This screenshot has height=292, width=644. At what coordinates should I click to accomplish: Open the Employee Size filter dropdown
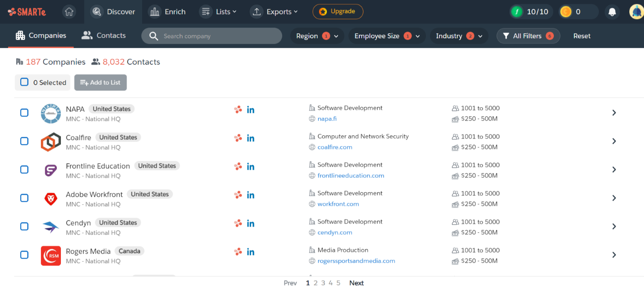pos(387,36)
